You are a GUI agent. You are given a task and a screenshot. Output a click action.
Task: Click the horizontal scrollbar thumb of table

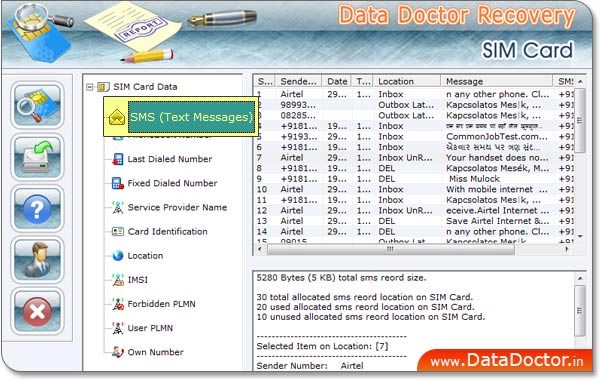pos(390,249)
